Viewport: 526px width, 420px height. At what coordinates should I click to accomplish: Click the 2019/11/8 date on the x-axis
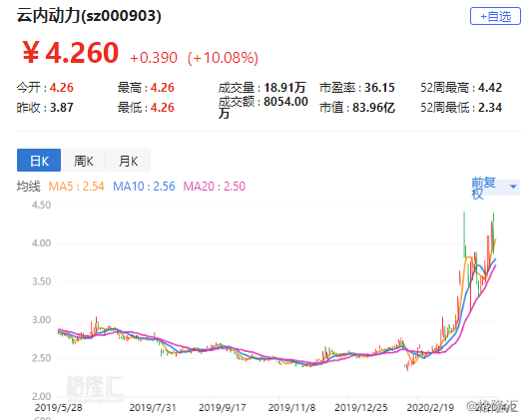[x=291, y=408]
